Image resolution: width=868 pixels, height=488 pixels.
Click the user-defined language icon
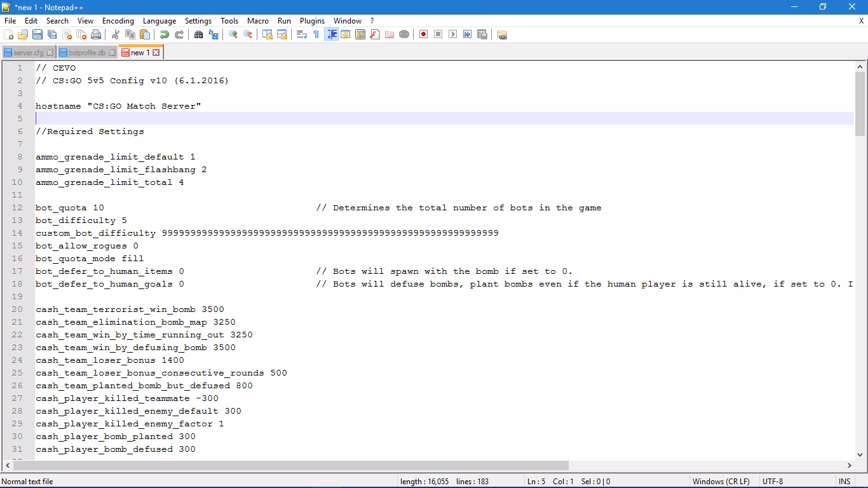pos(346,34)
